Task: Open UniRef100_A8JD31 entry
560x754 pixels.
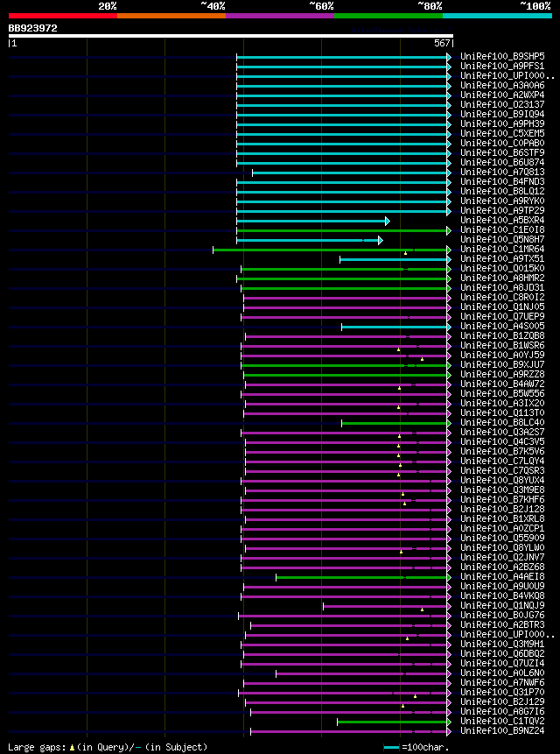Action: (502, 287)
